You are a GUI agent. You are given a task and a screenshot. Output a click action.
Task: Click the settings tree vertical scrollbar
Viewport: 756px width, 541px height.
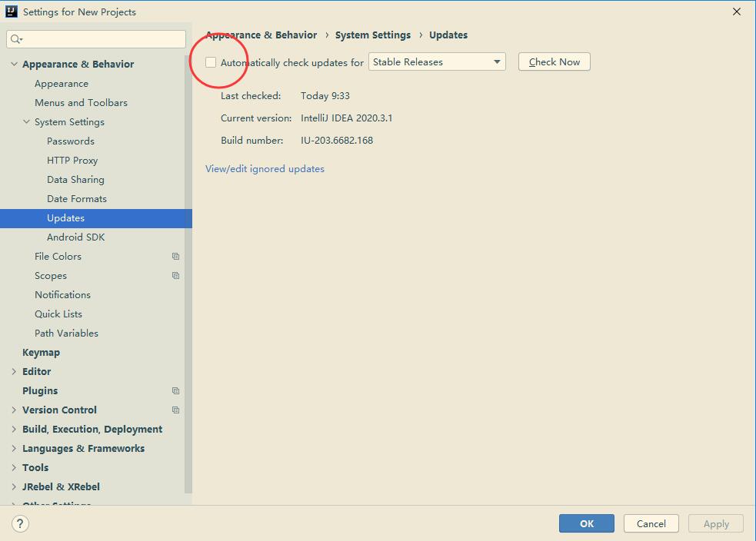click(x=188, y=274)
